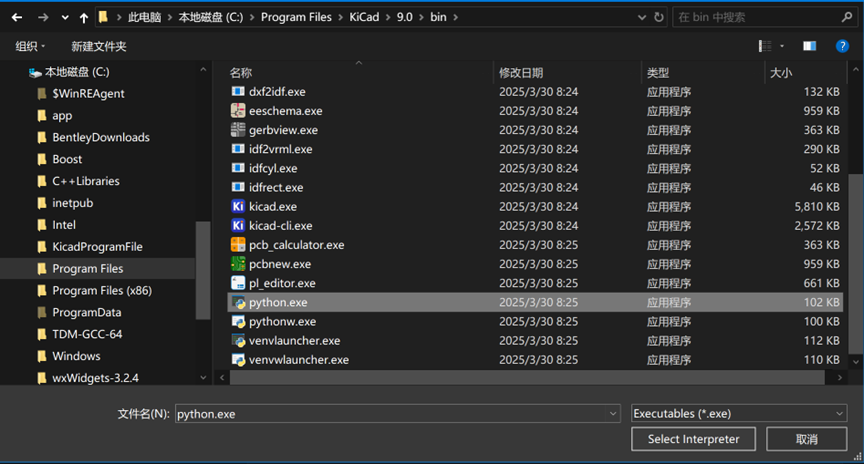Select the ProgramData folder
The width and height of the screenshot is (864, 464).
87,312
